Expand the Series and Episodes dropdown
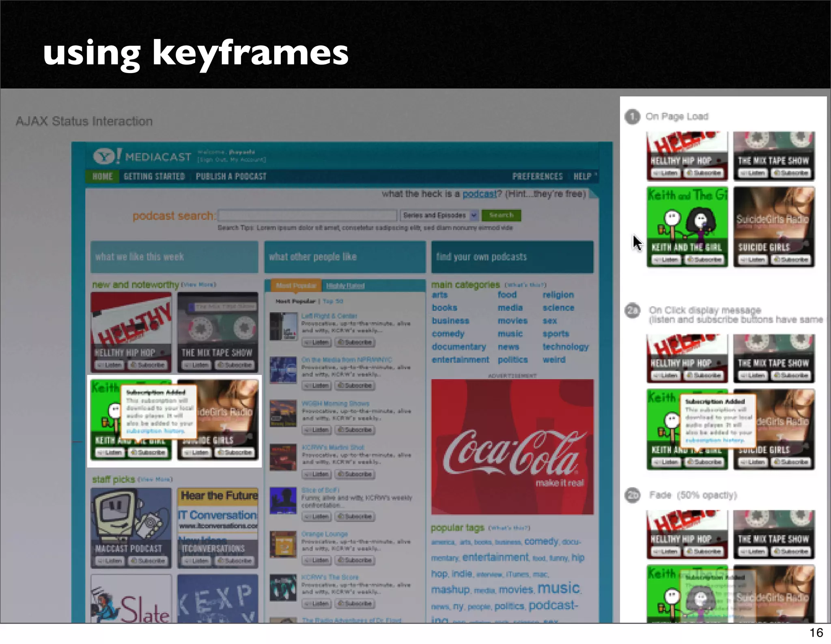Screen dimensions: 831x644 [x=439, y=215]
